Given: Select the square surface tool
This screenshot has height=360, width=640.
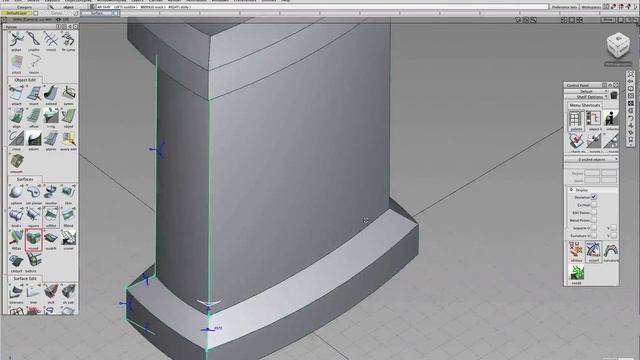Looking at the screenshot, I should coord(34,217).
